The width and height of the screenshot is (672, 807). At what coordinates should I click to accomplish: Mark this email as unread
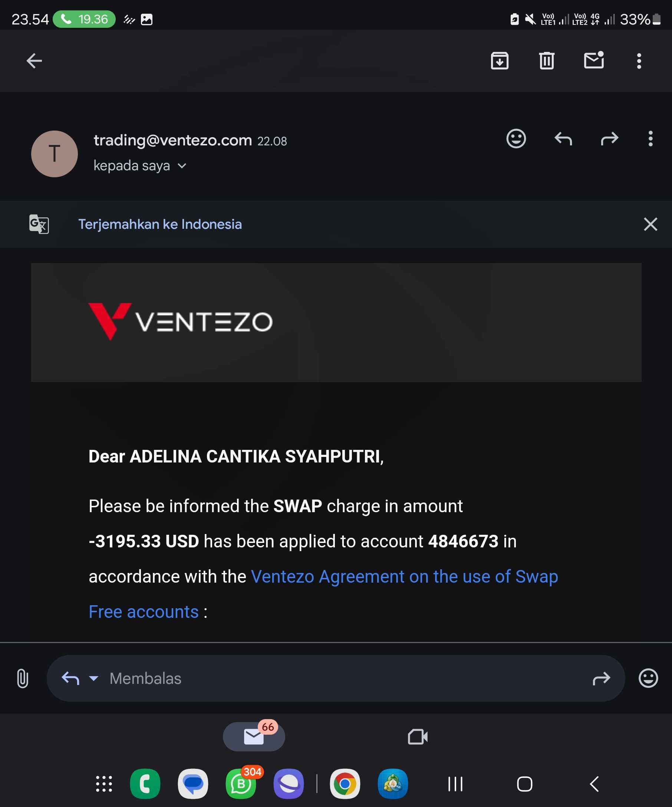click(x=594, y=60)
